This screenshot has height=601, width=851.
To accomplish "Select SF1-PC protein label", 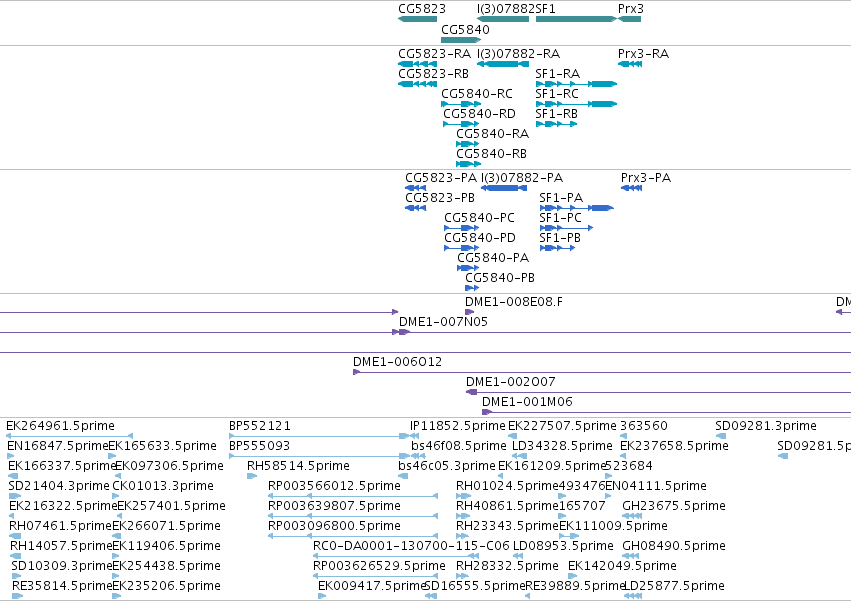I will click(x=560, y=218).
